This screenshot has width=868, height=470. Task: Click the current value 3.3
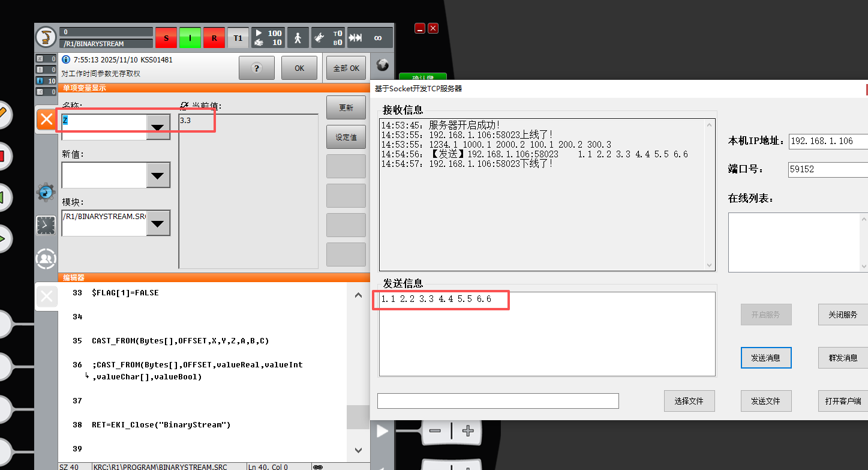(185, 120)
